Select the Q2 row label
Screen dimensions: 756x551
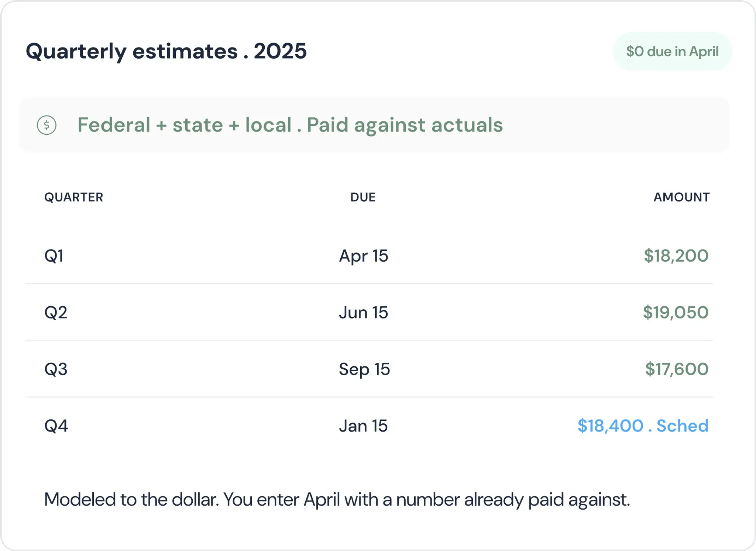click(56, 313)
